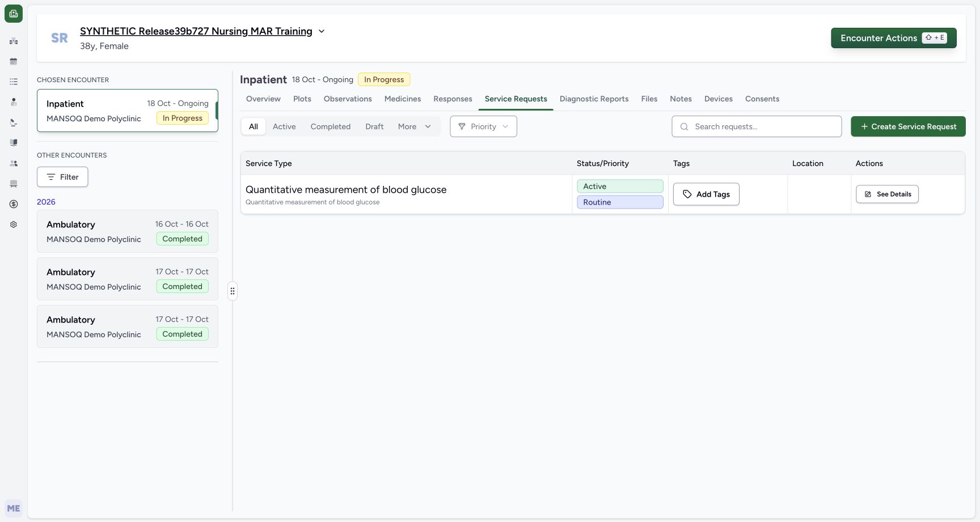Open the users group sidebar icon
The height and width of the screenshot is (522, 980).
(14, 163)
